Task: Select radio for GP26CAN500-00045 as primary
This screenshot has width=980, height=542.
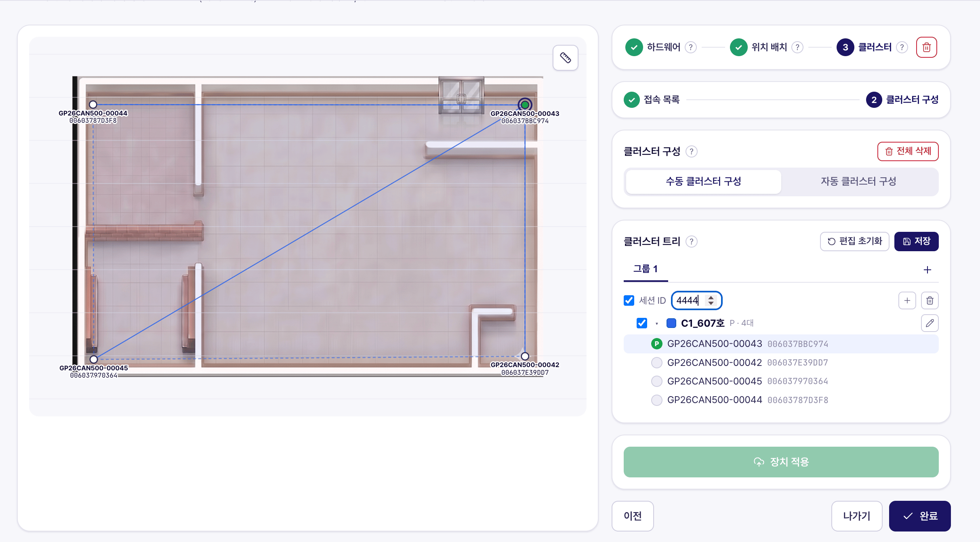Action: (x=657, y=381)
